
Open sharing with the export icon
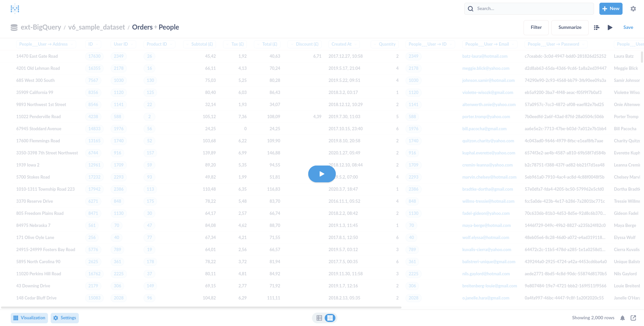coord(634,318)
